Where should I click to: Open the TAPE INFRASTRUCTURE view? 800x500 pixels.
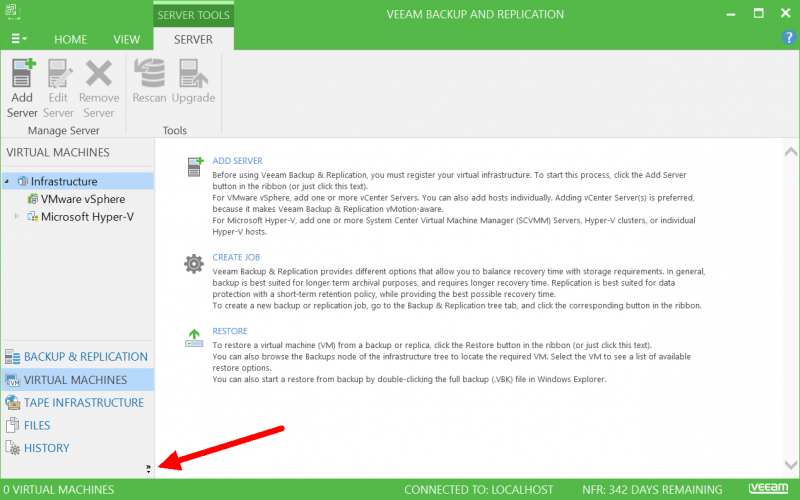78,403
